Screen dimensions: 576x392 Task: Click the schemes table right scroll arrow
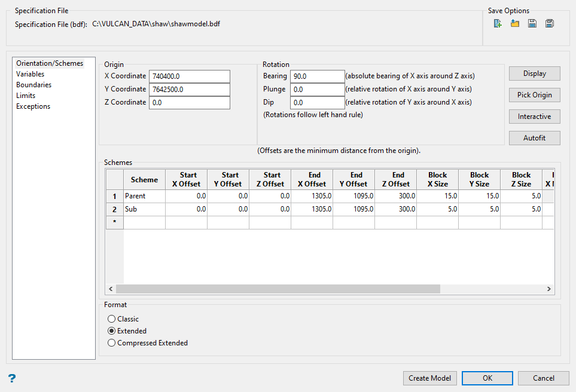[x=548, y=289]
